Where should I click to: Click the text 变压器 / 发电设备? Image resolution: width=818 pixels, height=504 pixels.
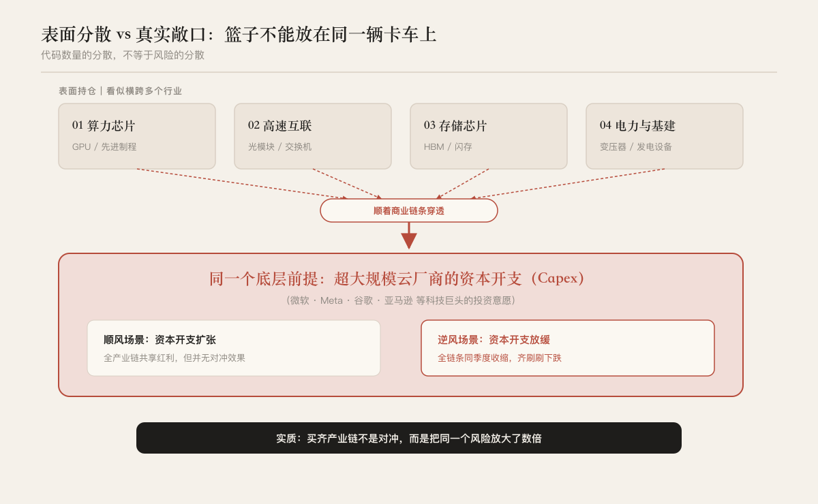[x=636, y=146]
